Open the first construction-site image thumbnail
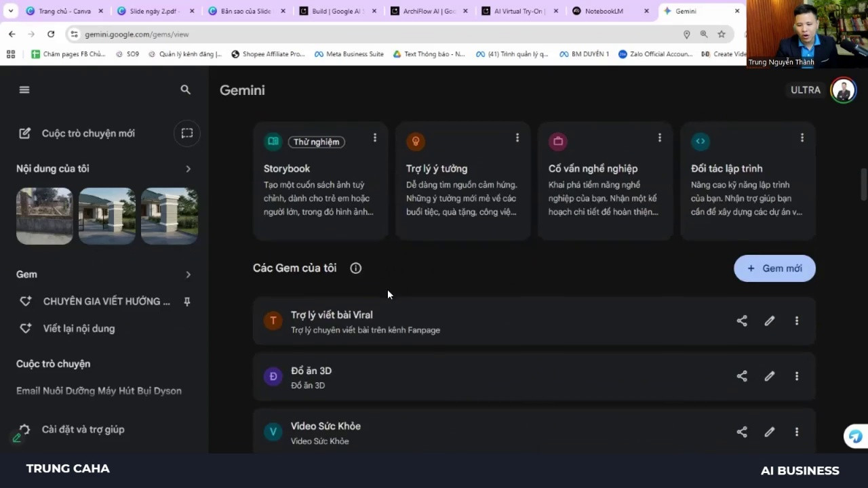Screen dimensions: 868x488 (44, 216)
